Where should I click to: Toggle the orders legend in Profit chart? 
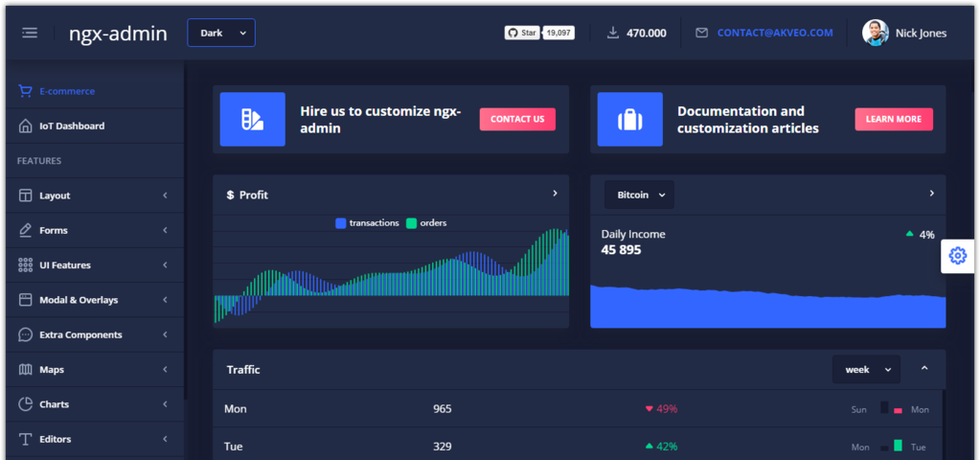coord(426,223)
